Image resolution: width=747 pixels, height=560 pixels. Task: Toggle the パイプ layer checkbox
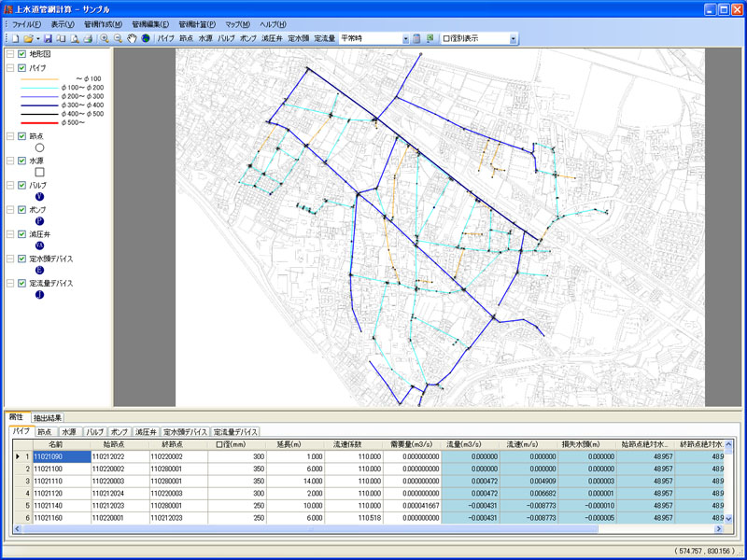(22, 68)
